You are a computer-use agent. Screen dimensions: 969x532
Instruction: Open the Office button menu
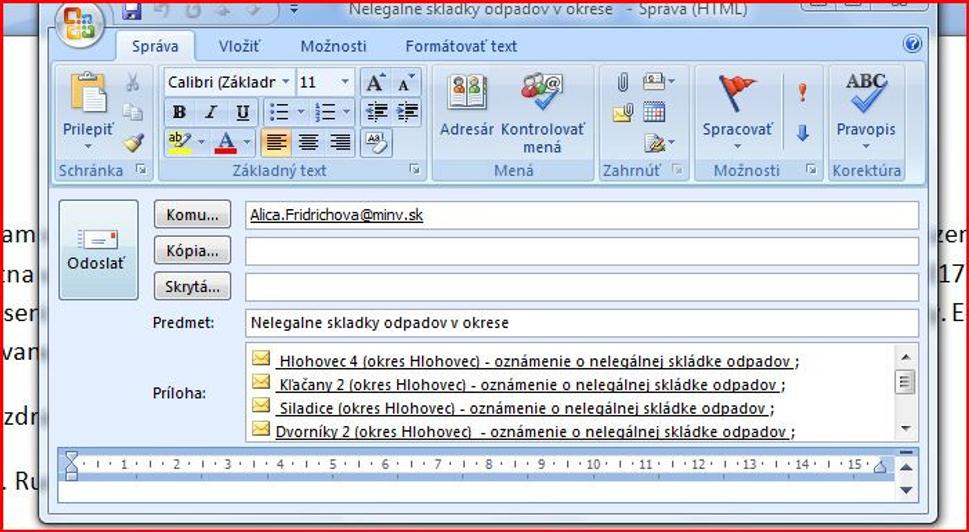[x=80, y=24]
